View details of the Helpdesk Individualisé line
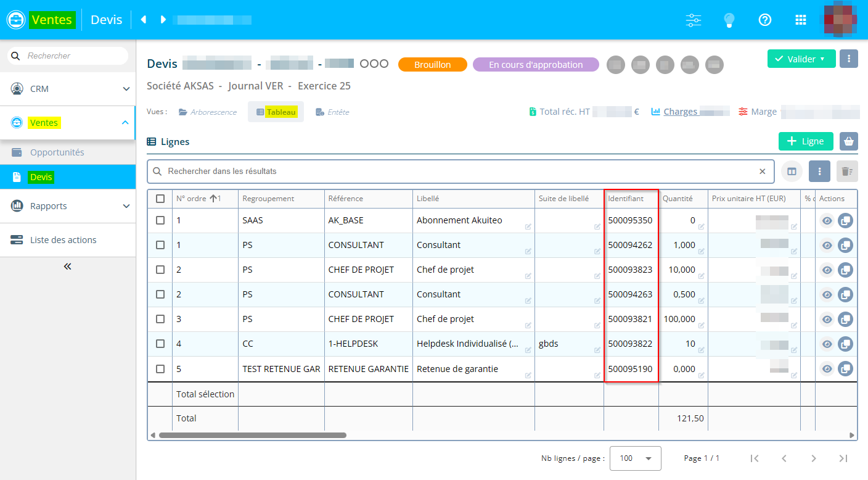Screen dimensions: 868x480 [827, 344]
